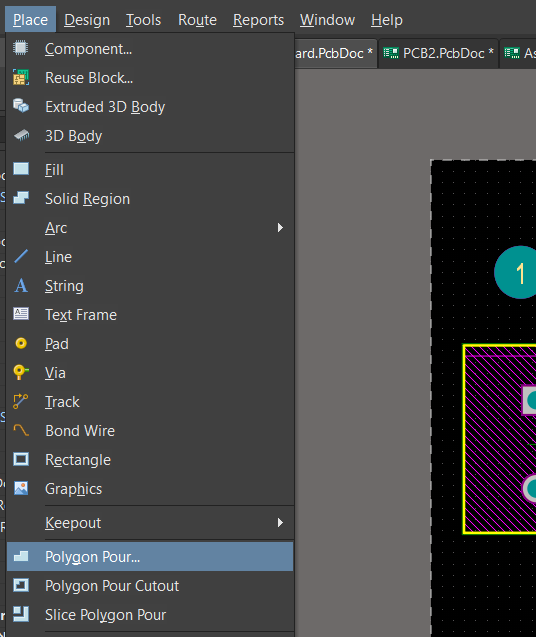Click the Text Frame icon
The height and width of the screenshot is (637, 536).
pos(21,314)
